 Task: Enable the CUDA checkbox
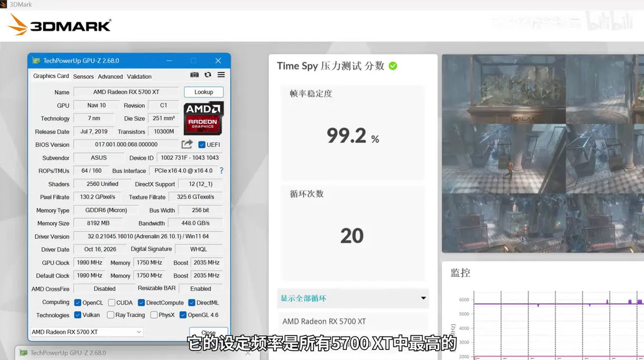coord(112,303)
